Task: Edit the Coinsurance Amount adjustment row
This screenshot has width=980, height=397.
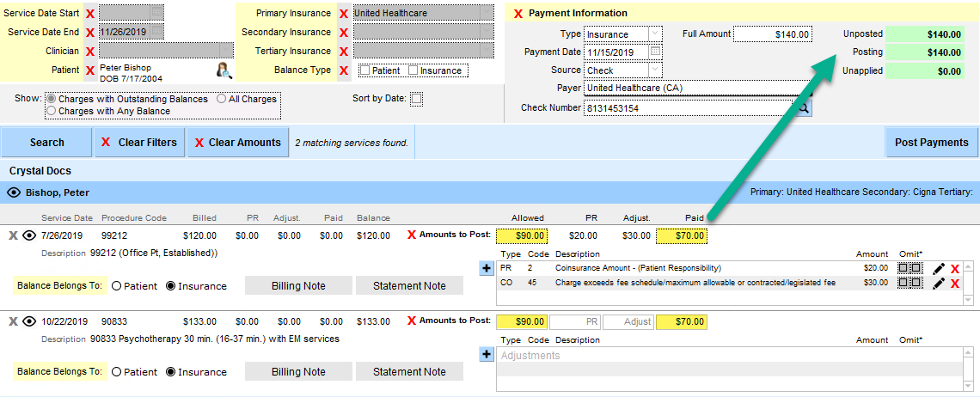Action: pyautogui.click(x=939, y=269)
